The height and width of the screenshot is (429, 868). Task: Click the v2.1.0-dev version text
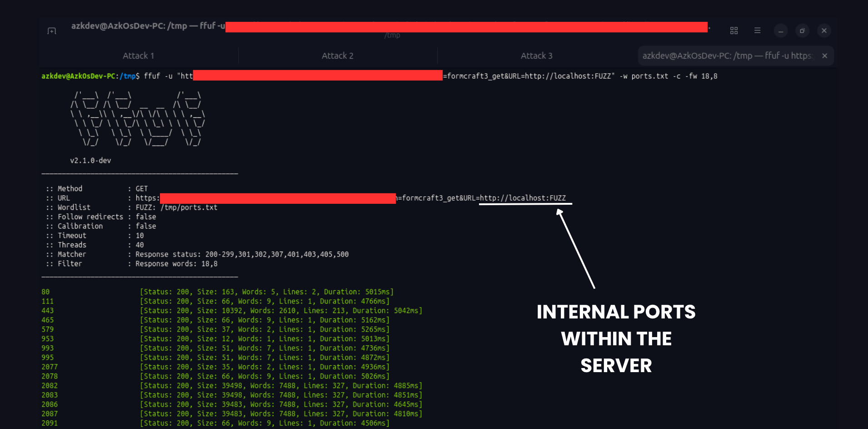click(90, 161)
